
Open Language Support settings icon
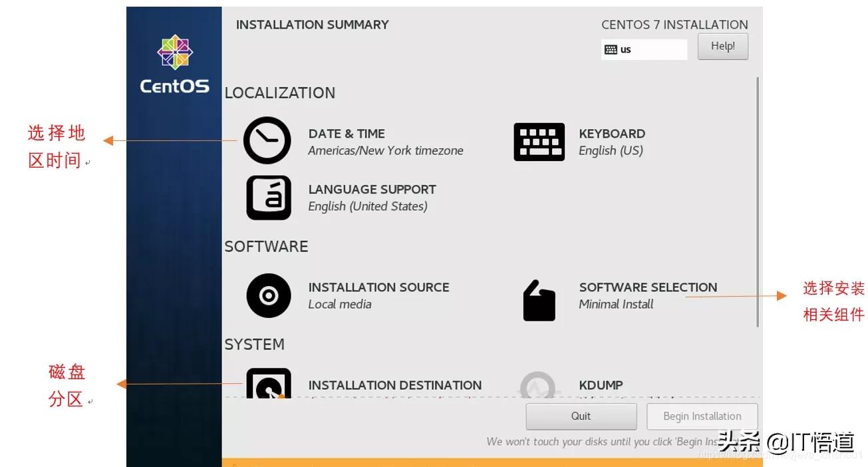tap(267, 197)
